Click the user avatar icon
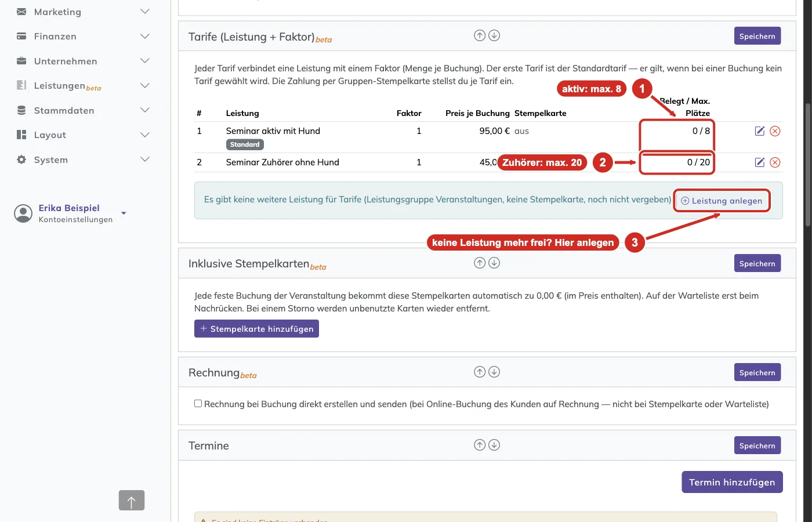Screen dimensions: 812x522 coord(23,213)
